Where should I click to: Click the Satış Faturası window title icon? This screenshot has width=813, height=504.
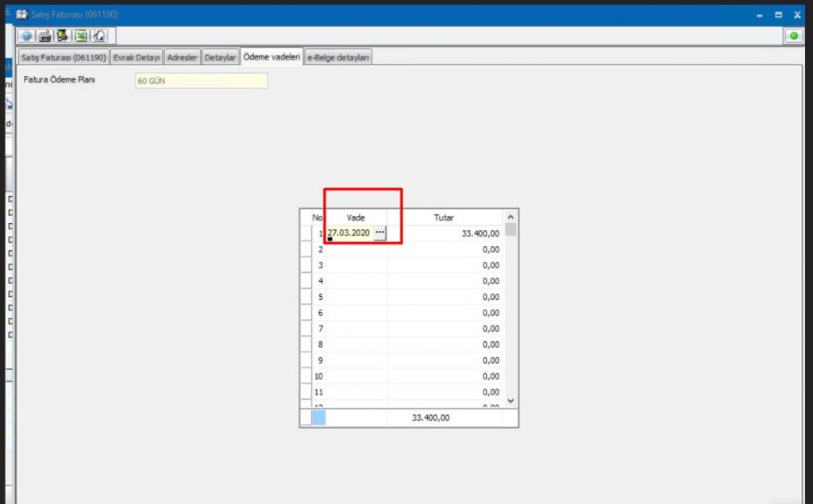[x=21, y=14]
